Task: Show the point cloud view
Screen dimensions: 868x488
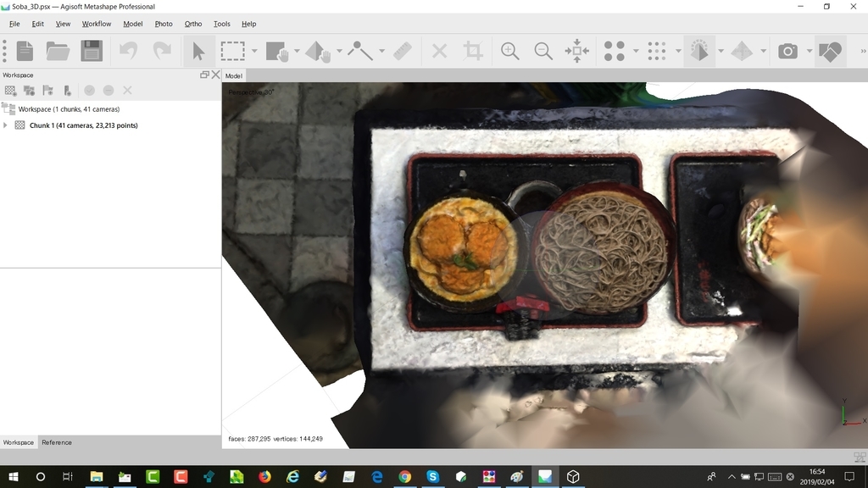Action: tap(614, 51)
